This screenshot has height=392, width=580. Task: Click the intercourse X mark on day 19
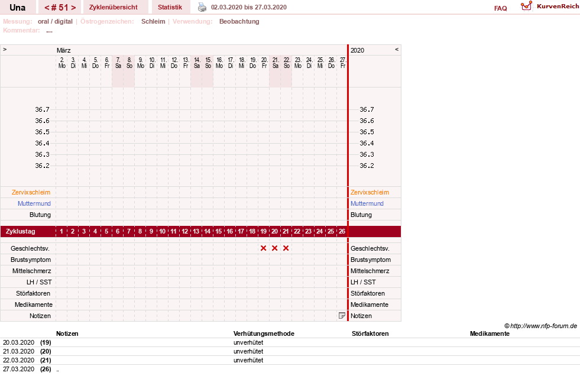263,248
